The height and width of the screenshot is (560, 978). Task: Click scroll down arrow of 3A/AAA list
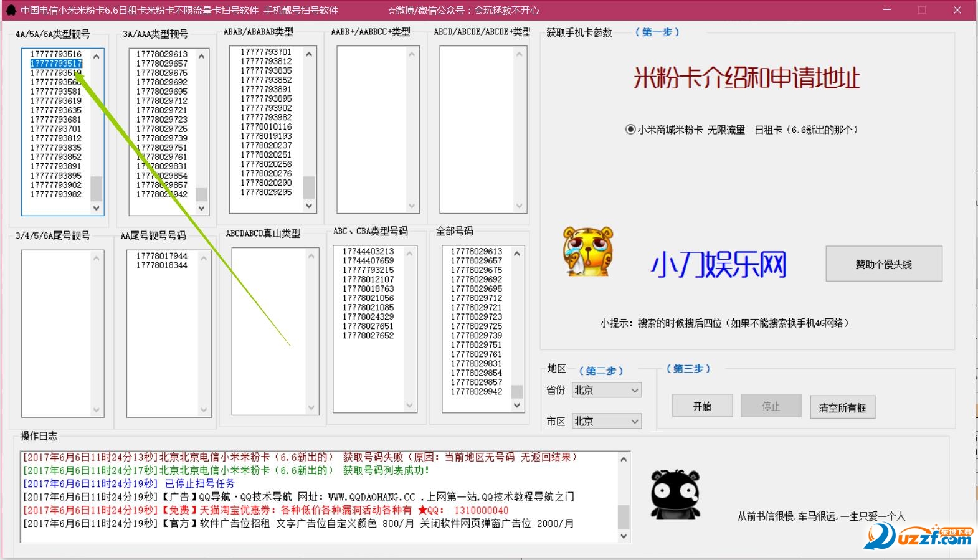point(201,209)
